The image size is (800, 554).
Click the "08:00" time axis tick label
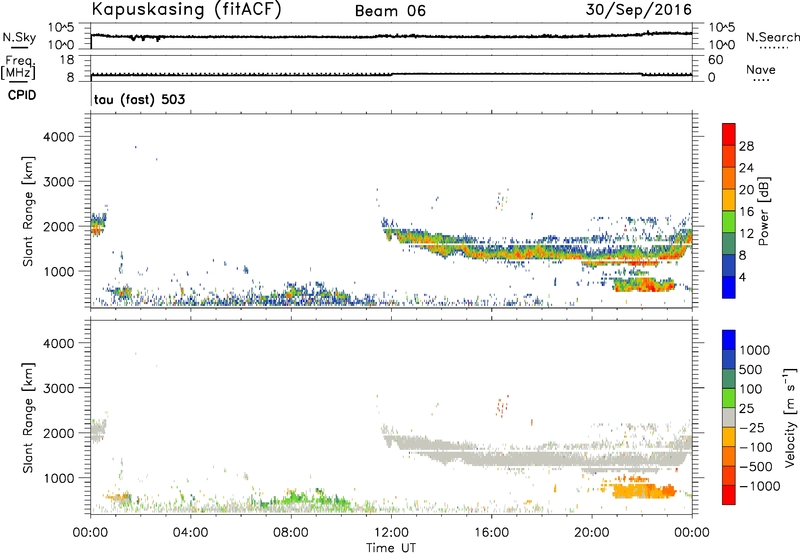(291, 533)
